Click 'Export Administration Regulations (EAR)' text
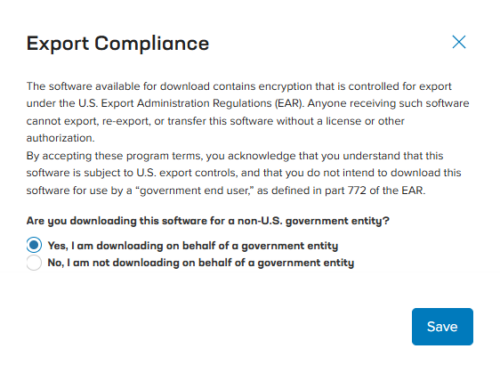This screenshot has height=365, width=500. pyautogui.click(x=202, y=103)
